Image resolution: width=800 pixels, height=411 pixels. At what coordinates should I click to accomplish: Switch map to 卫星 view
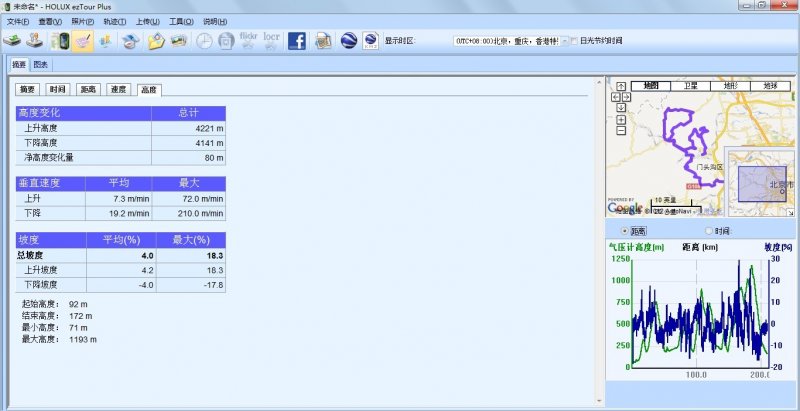[x=690, y=86]
